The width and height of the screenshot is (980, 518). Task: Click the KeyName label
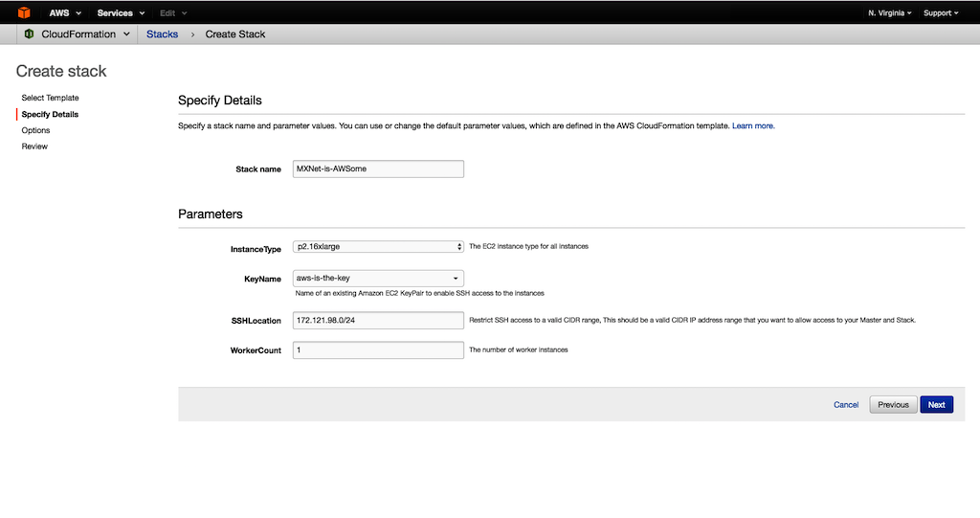click(x=262, y=279)
